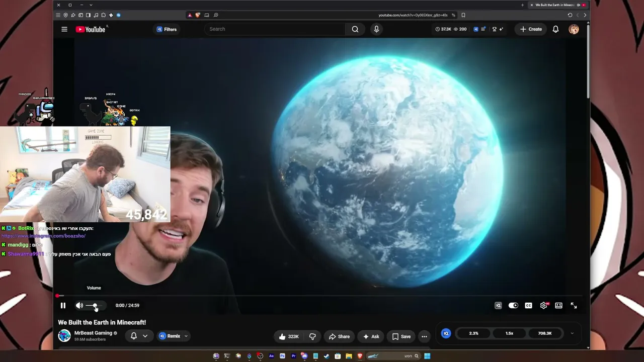Open Windows Start button on taskbar
This screenshot has width=644, height=362.
coord(427,356)
